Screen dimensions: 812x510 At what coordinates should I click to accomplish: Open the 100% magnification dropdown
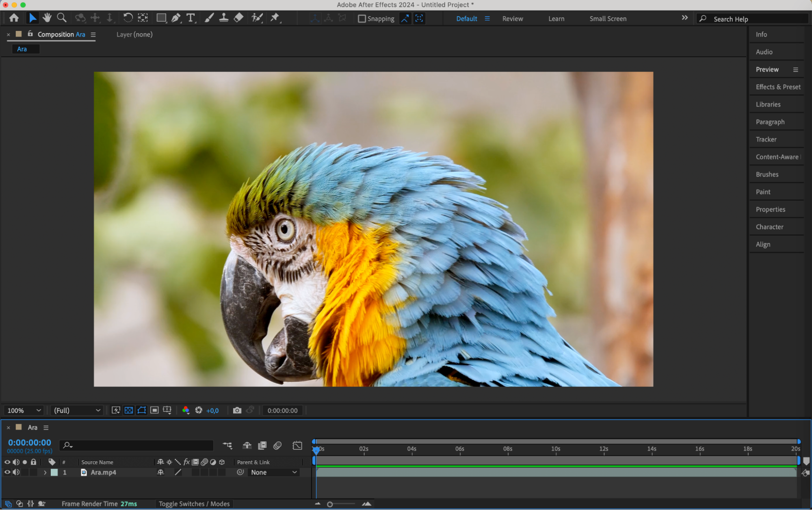tap(24, 410)
